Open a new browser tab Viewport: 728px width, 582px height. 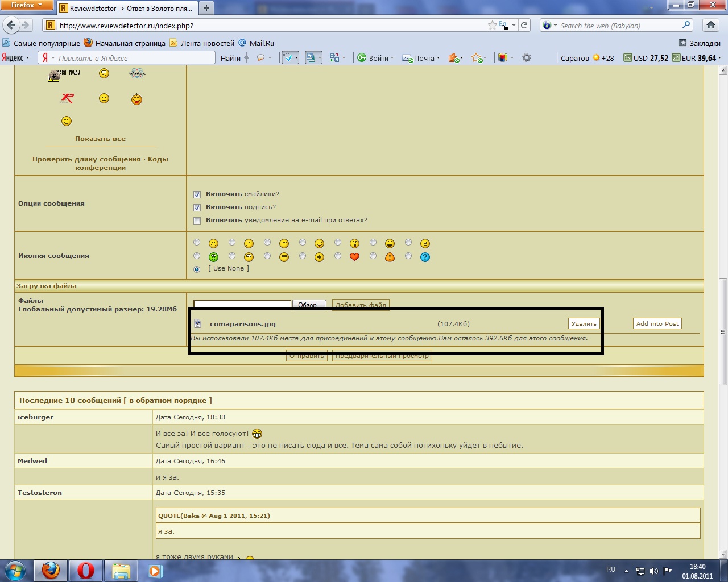(x=206, y=8)
